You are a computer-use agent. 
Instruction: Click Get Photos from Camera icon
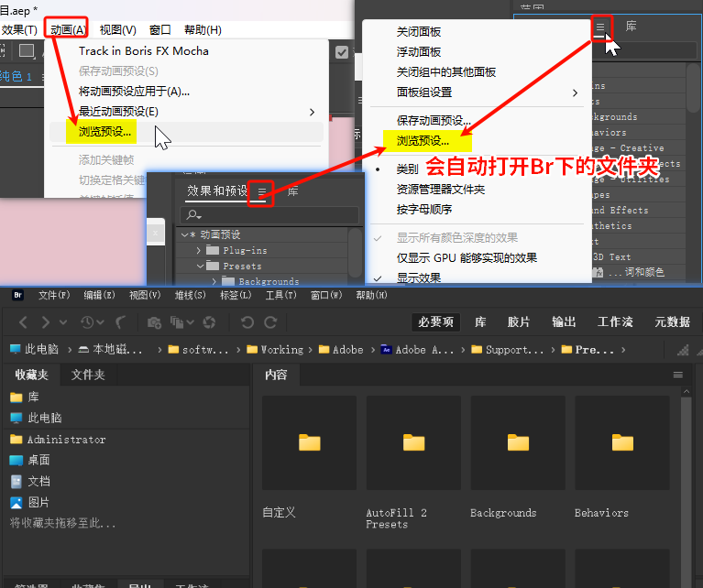pos(154,322)
